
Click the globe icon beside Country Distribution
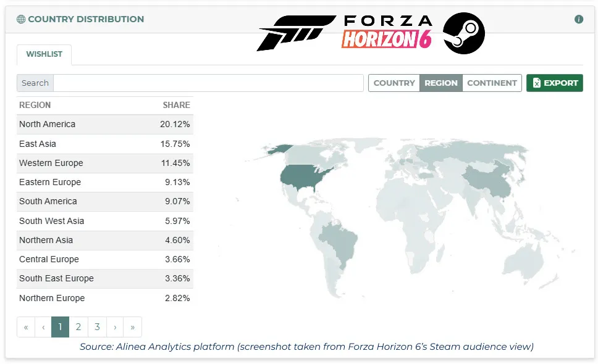pos(21,19)
